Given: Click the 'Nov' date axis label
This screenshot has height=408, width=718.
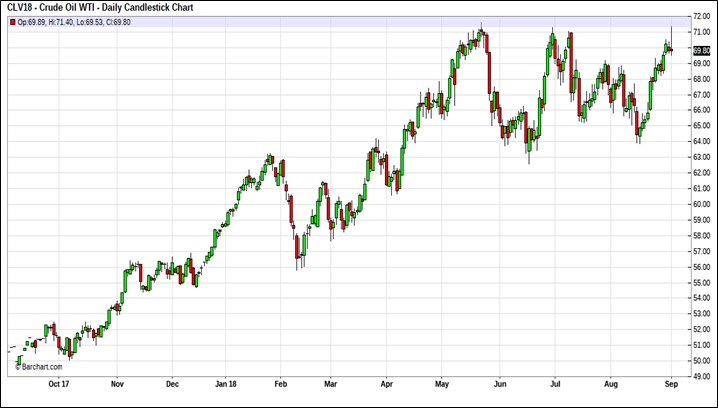Looking at the screenshot, I should click(x=117, y=384).
